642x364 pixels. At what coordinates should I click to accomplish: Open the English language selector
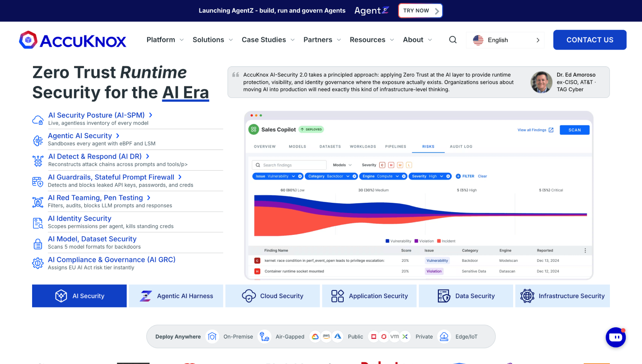point(505,40)
